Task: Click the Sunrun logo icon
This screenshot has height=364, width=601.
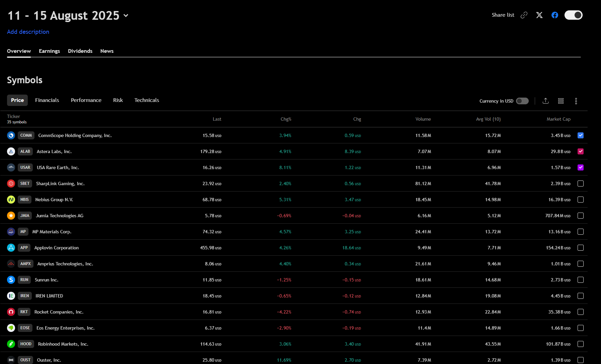Action: point(11,280)
